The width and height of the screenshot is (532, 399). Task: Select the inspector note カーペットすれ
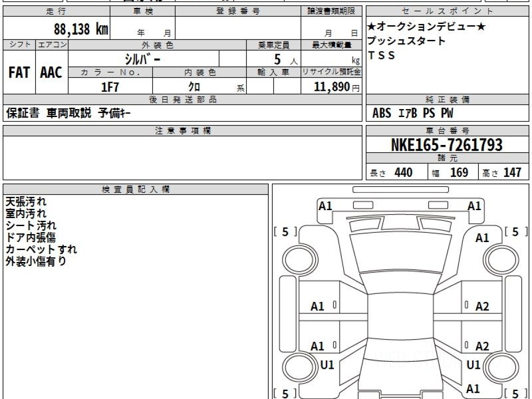click(41, 249)
